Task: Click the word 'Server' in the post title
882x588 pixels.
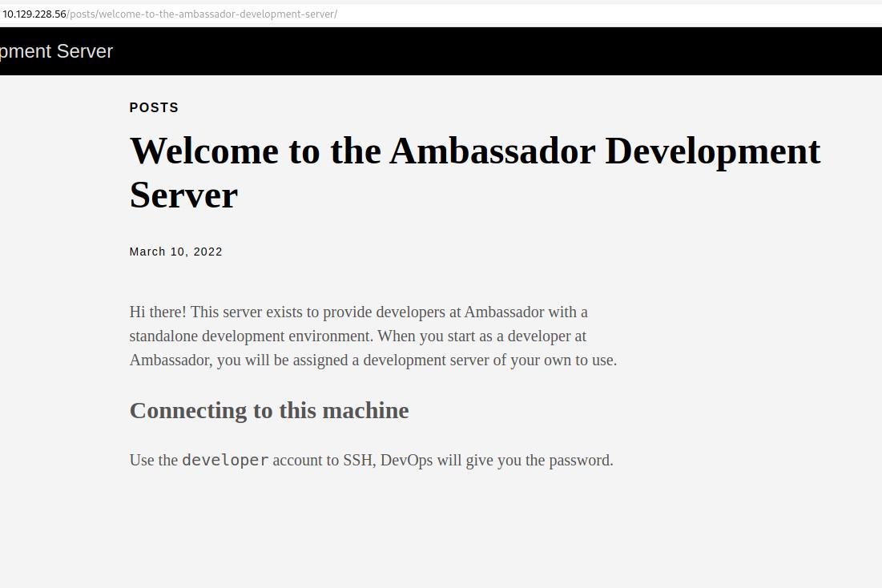Action: click(183, 195)
